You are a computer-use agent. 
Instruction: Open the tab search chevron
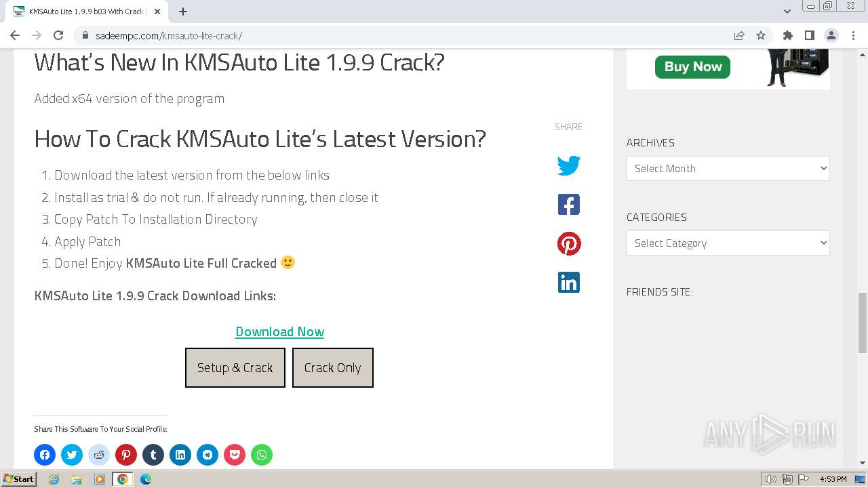787,12
